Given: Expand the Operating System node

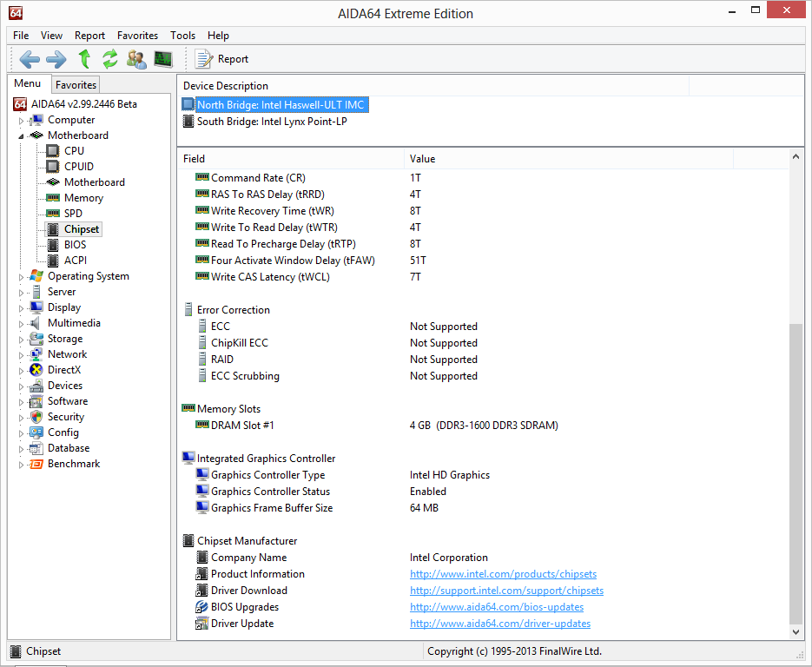Looking at the screenshot, I should pyautogui.click(x=21, y=277).
